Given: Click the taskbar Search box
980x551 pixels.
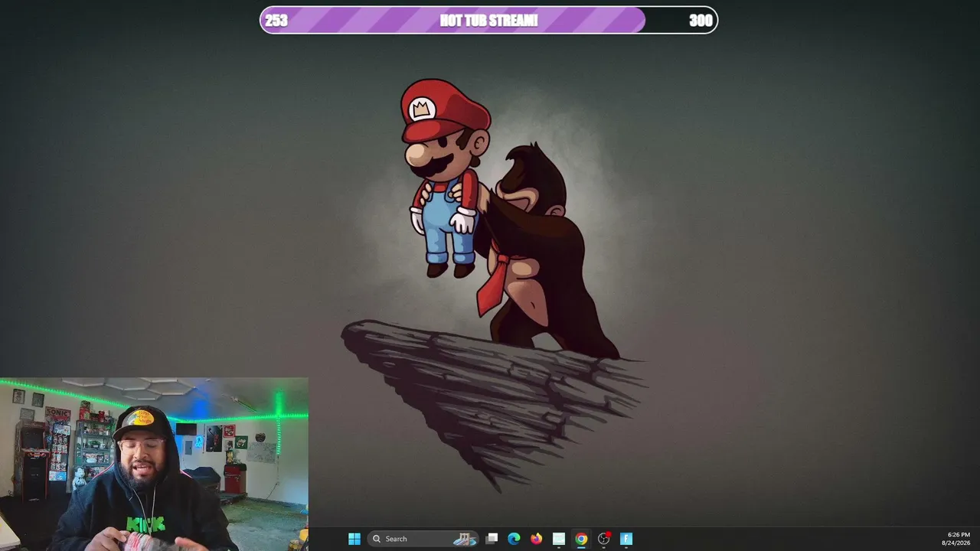Looking at the screenshot, I should pyautogui.click(x=423, y=539).
